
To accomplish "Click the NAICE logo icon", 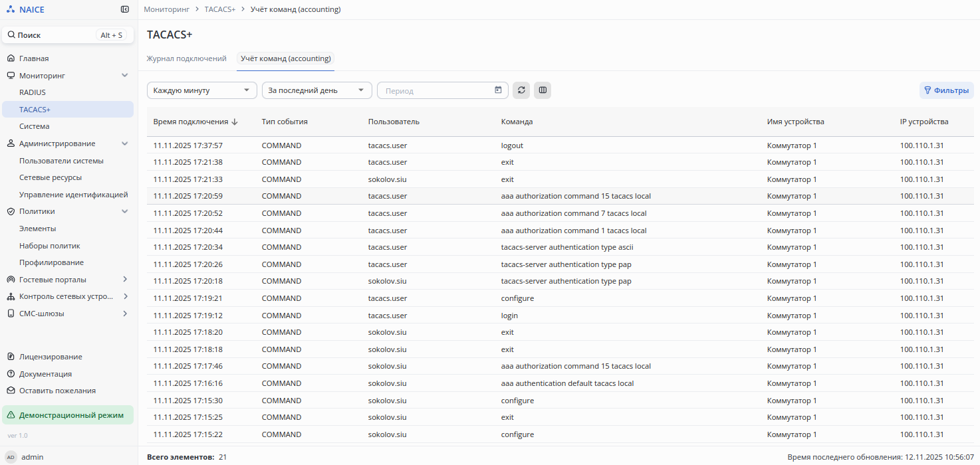I will point(10,9).
